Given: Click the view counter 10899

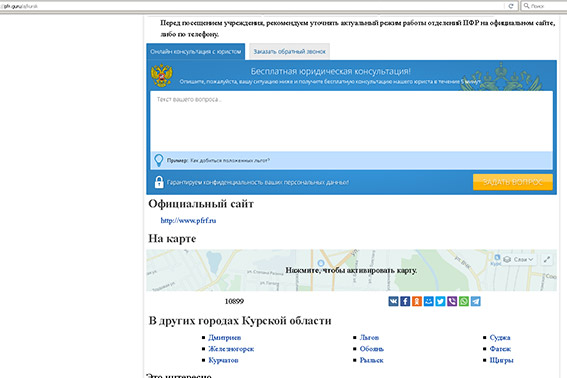Looking at the screenshot, I should (234, 301).
